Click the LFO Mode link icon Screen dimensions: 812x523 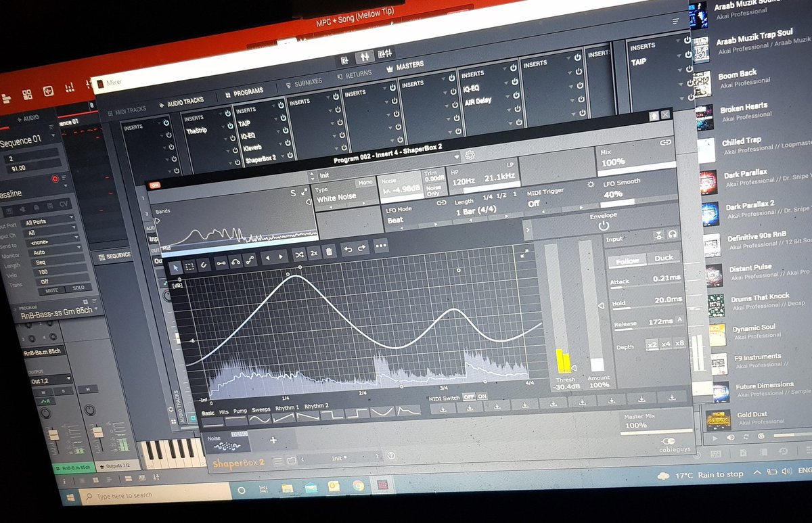pyautogui.click(x=442, y=202)
